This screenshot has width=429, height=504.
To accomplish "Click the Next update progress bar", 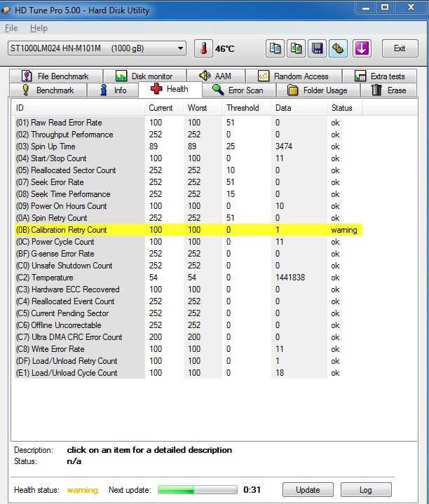I will (x=197, y=490).
